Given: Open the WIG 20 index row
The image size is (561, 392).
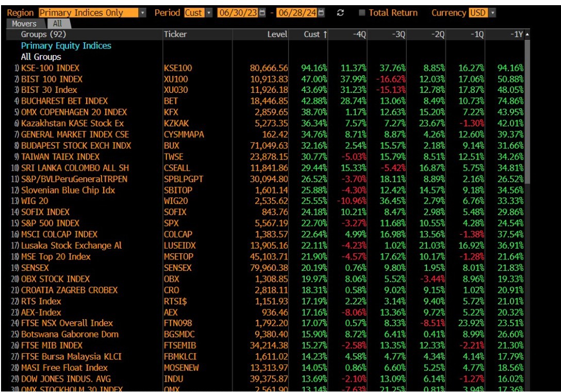Looking at the screenshot, I should [x=265, y=201].
